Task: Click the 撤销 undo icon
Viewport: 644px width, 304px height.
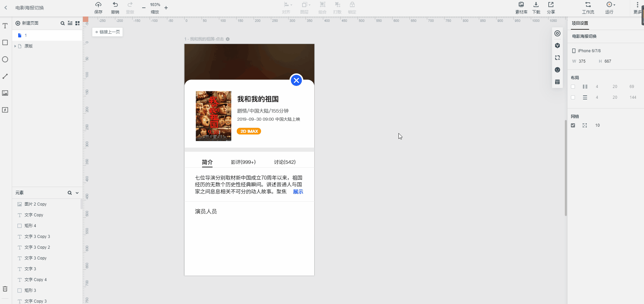Action: [115, 5]
